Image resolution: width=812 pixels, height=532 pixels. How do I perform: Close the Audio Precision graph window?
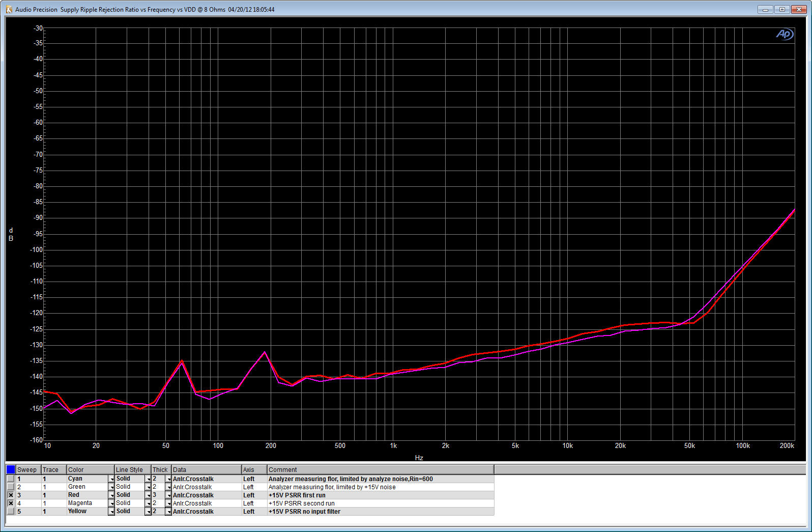click(799, 9)
